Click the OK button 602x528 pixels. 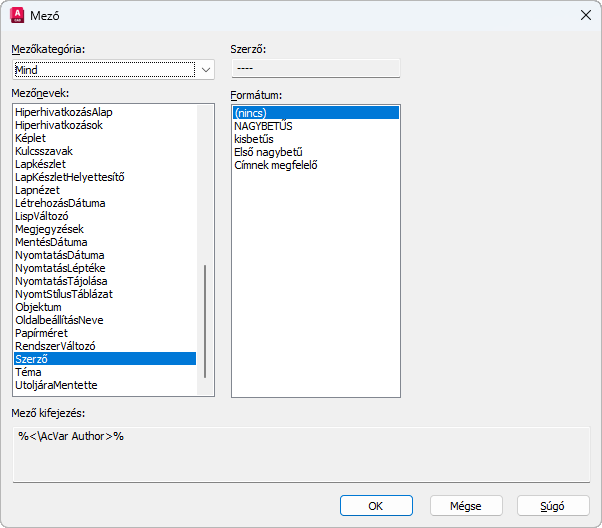[x=376, y=506]
